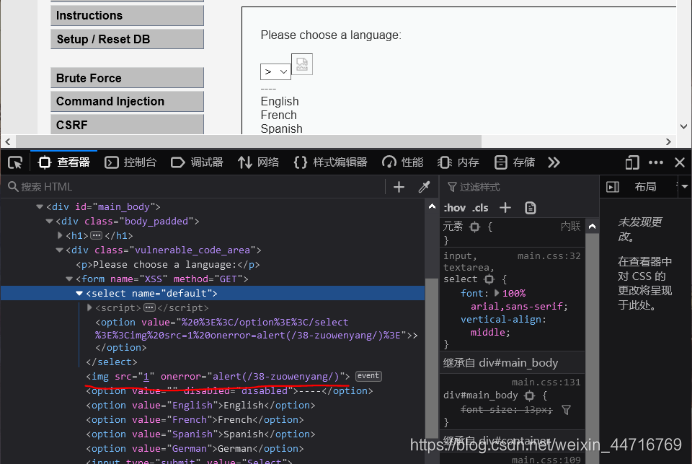Pick a page color with eyedropper
This screenshot has width=692, height=464.
click(424, 187)
